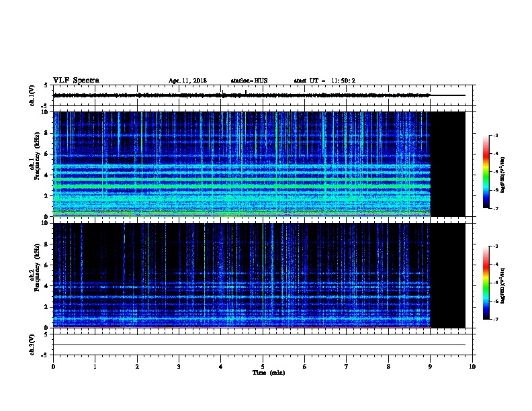Screen dimensions: 532x411
Task: Click the "-7" label on ch.2 colorbar
Action: (x=495, y=320)
